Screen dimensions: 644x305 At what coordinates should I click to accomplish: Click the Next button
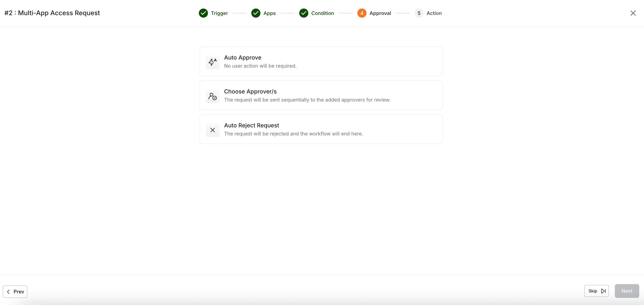click(626, 291)
